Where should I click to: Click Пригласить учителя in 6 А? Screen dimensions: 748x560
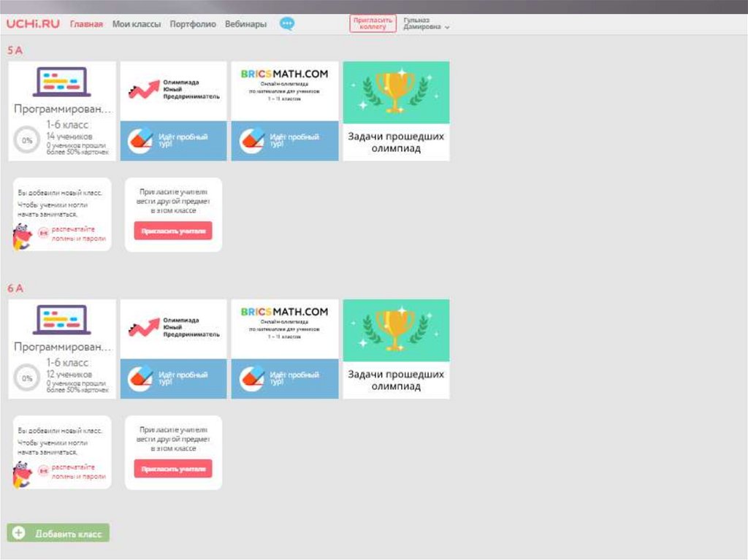point(173,469)
